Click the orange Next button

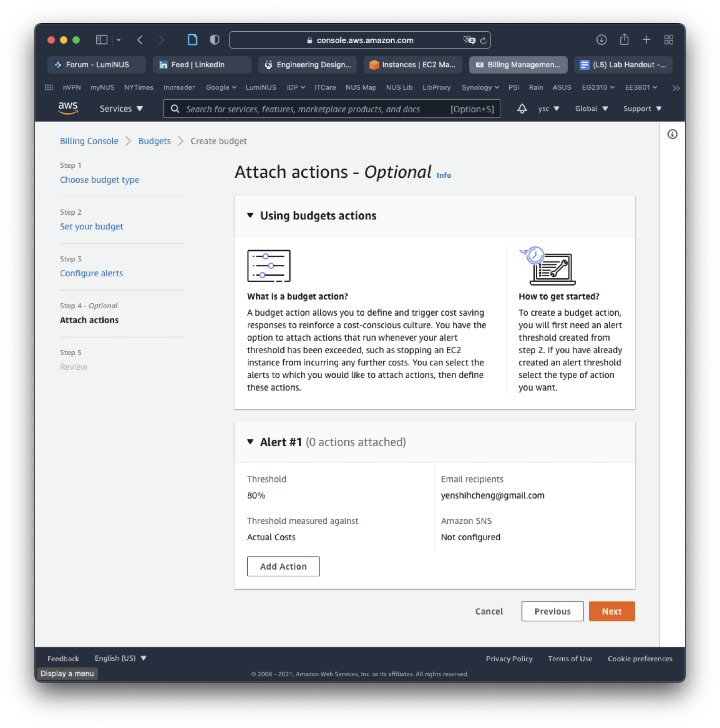pos(612,611)
